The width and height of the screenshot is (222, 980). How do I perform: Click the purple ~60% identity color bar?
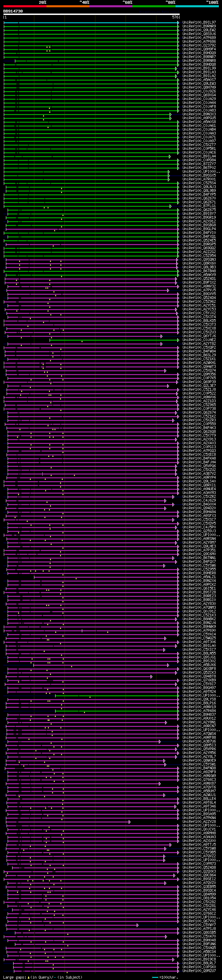click(x=111, y=7)
